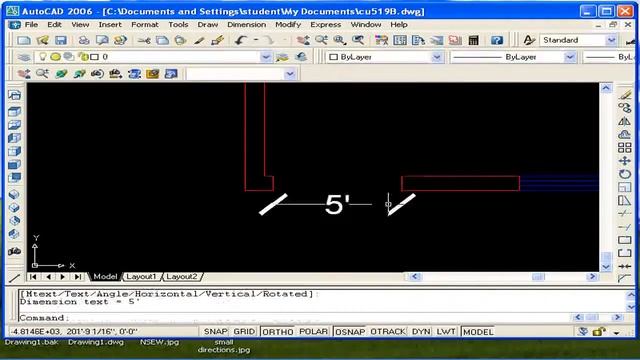Click last-tab navigation arrow button
The width and height of the screenshot is (640, 360).
click(78, 277)
